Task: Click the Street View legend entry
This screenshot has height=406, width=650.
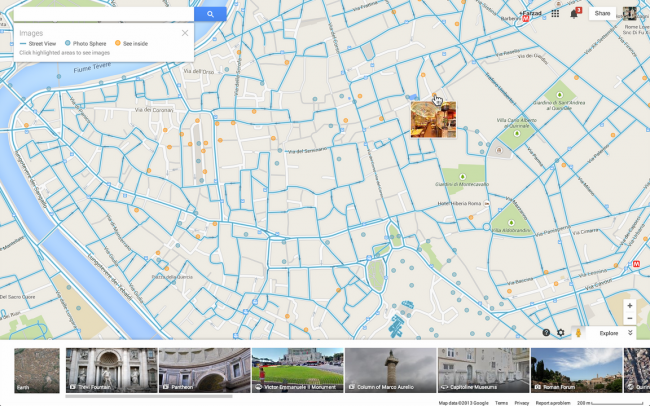Action: 38,44
